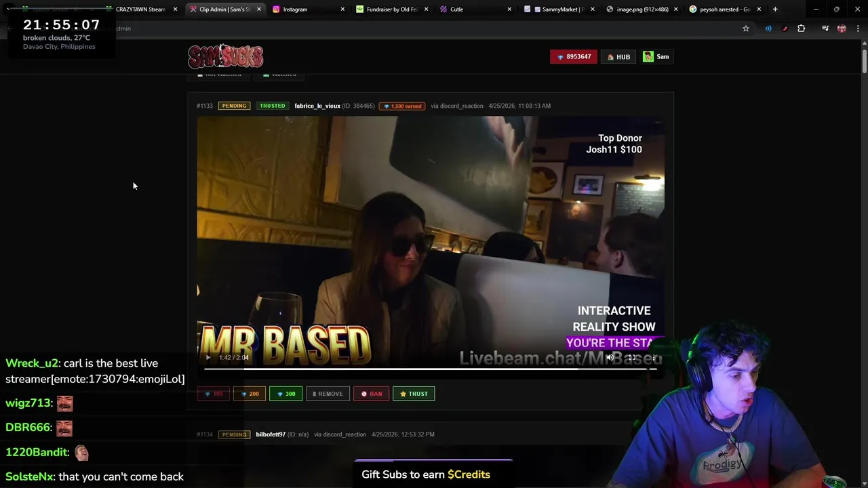Click the TRUSTED badge on clip #1133
Screen dimensions: 868x488
[x=272, y=106]
